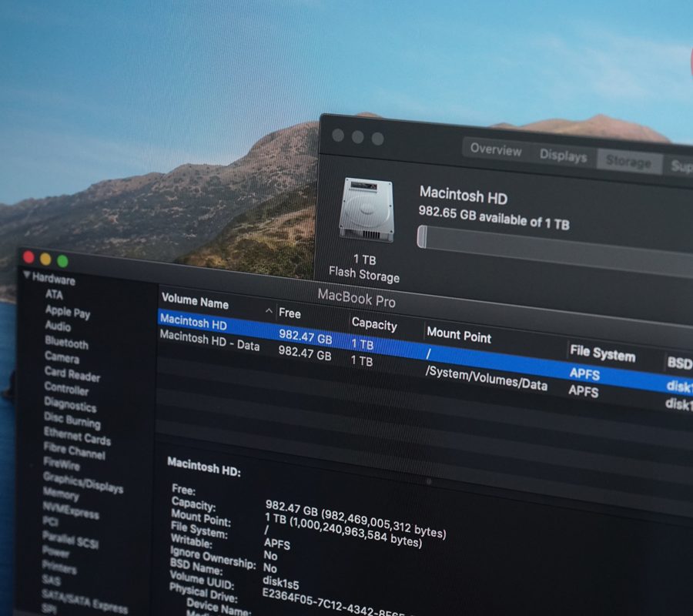Sort by the File System column header
Screen dimensions: 693x616
[602, 353]
